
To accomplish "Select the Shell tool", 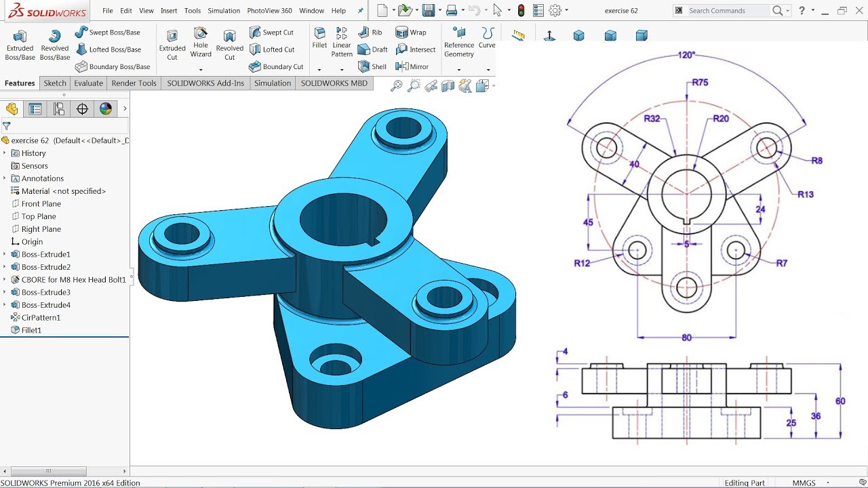I will click(372, 66).
